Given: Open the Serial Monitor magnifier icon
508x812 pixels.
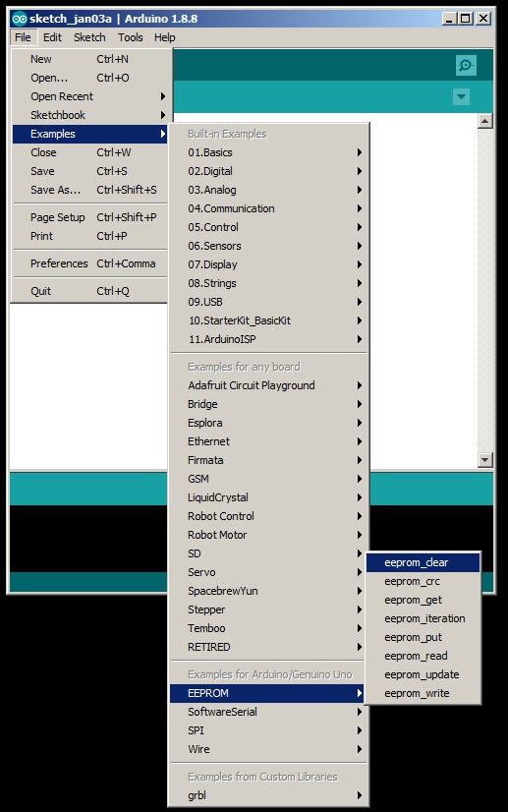Looking at the screenshot, I should (466, 65).
